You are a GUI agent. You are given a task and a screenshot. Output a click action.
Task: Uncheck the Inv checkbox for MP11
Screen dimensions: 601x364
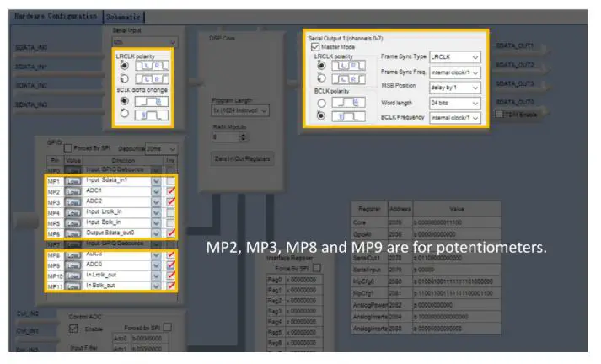[x=170, y=286]
